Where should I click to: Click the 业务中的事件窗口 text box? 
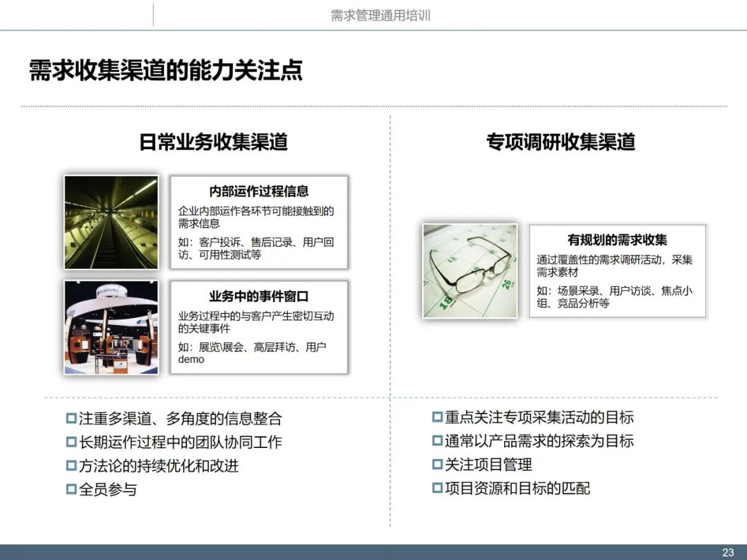[259, 327]
